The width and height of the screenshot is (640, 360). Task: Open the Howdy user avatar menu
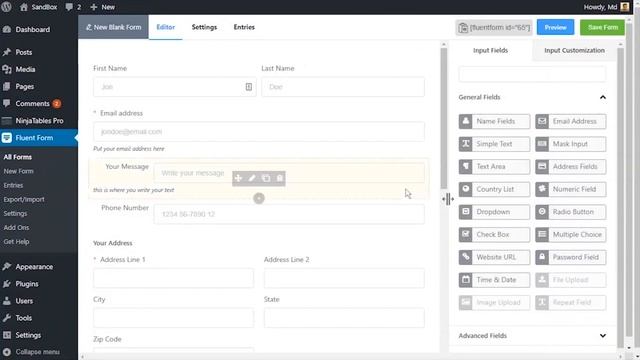coord(607,7)
